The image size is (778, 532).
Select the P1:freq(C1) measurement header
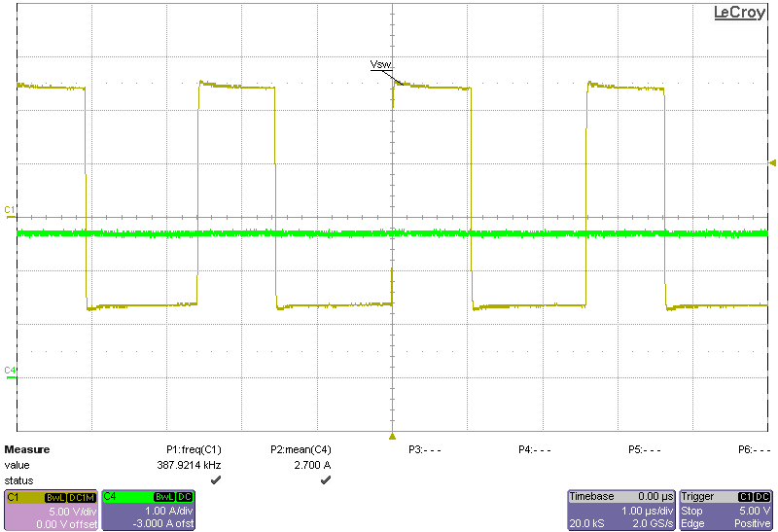194,449
